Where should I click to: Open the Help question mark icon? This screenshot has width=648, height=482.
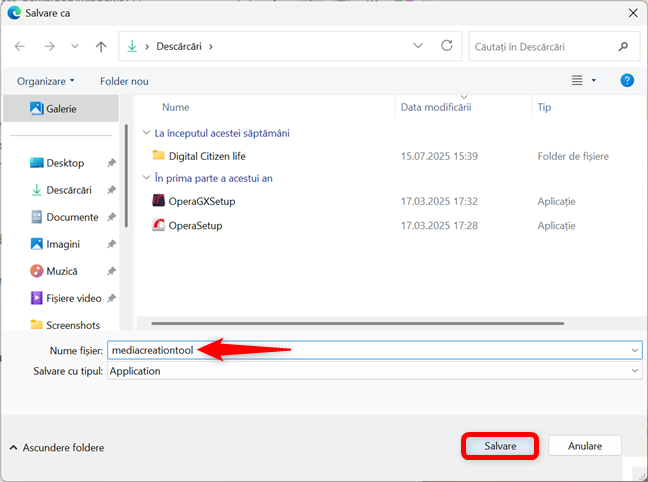(627, 80)
